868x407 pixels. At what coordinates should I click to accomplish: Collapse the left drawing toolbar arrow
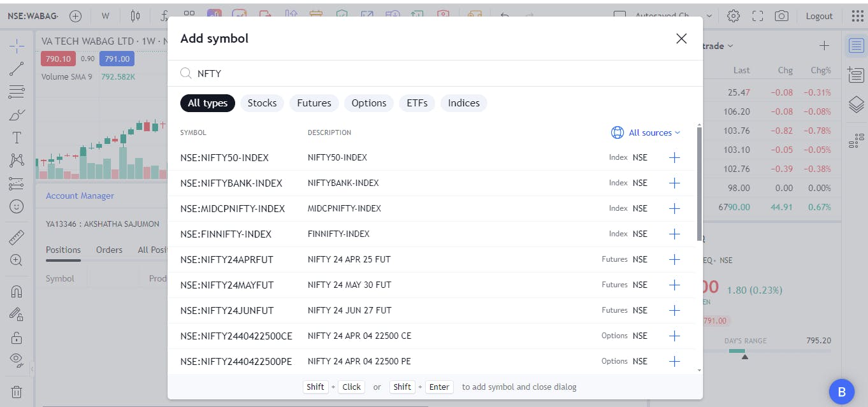tap(33, 368)
